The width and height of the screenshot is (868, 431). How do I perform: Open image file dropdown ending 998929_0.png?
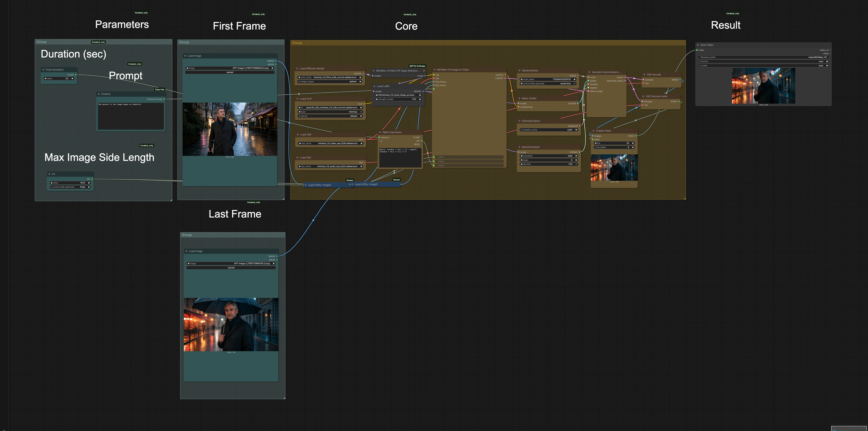230,68
